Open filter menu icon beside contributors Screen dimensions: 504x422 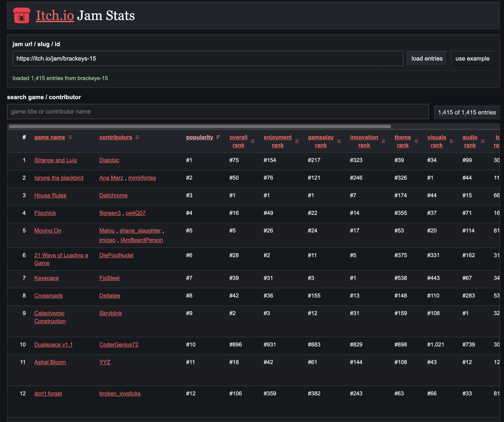(x=137, y=137)
